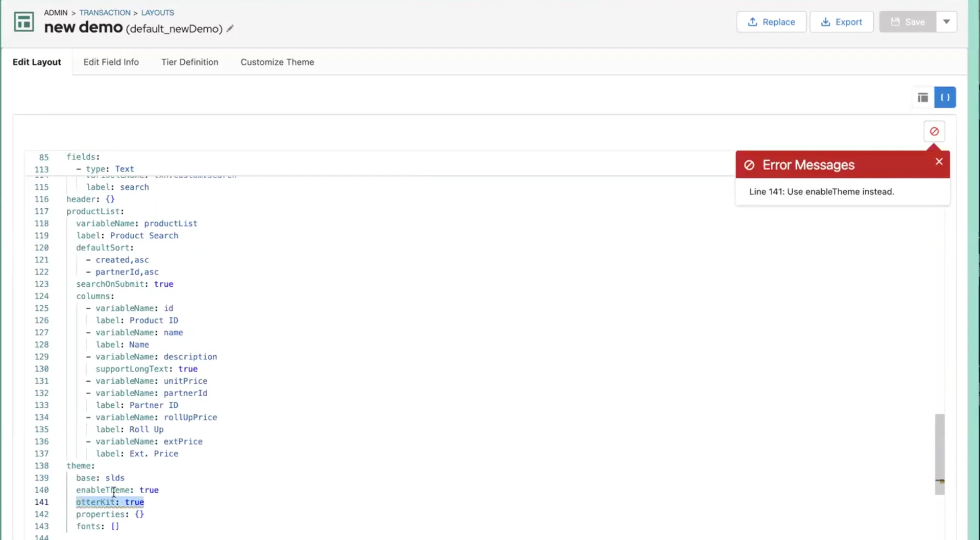Click the editor vertical scrollbar thumb
The image size is (980, 540).
(940, 454)
